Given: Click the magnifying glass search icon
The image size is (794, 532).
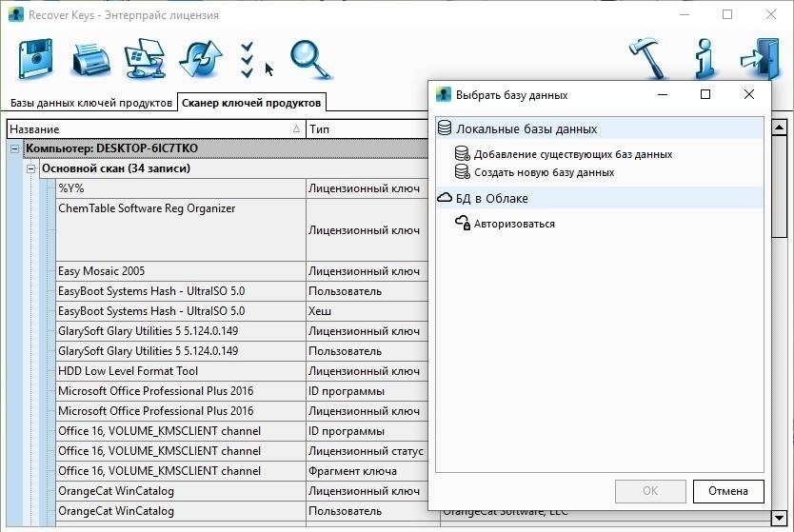Looking at the screenshot, I should pyautogui.click(x=311, y=60).
